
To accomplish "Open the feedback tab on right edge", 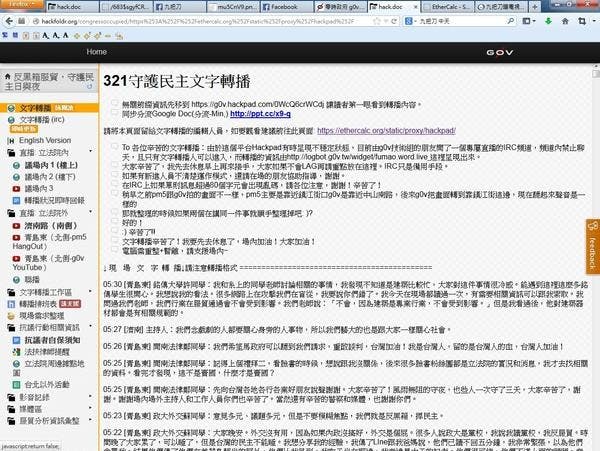I will tap(591, 256).
